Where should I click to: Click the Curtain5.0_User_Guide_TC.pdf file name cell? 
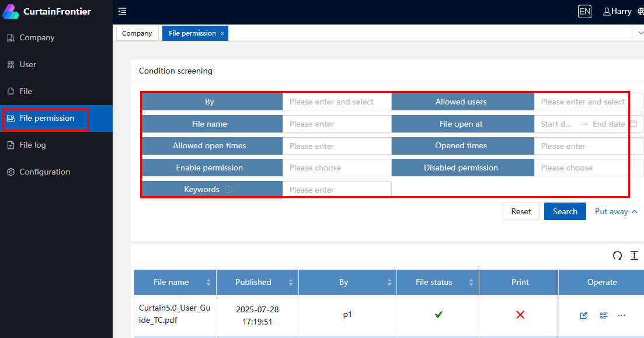pyautogui.click(x=175, y=314)
